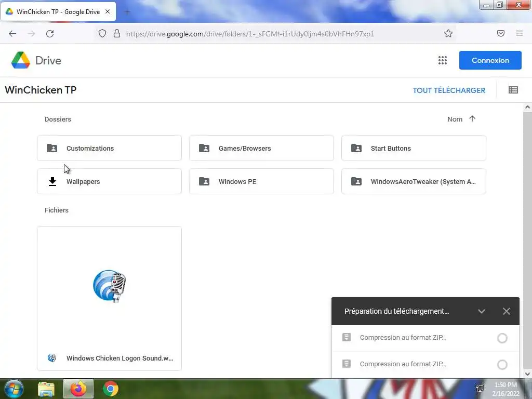Click second ZIP compression file icon
This screenshot has width=532, height=399.
347,364
